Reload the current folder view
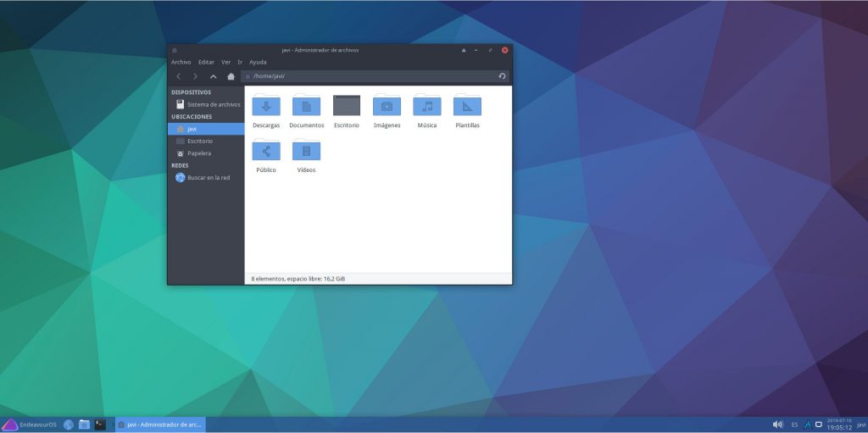Screen dimensions: 868x433 (x=502, y=76)
